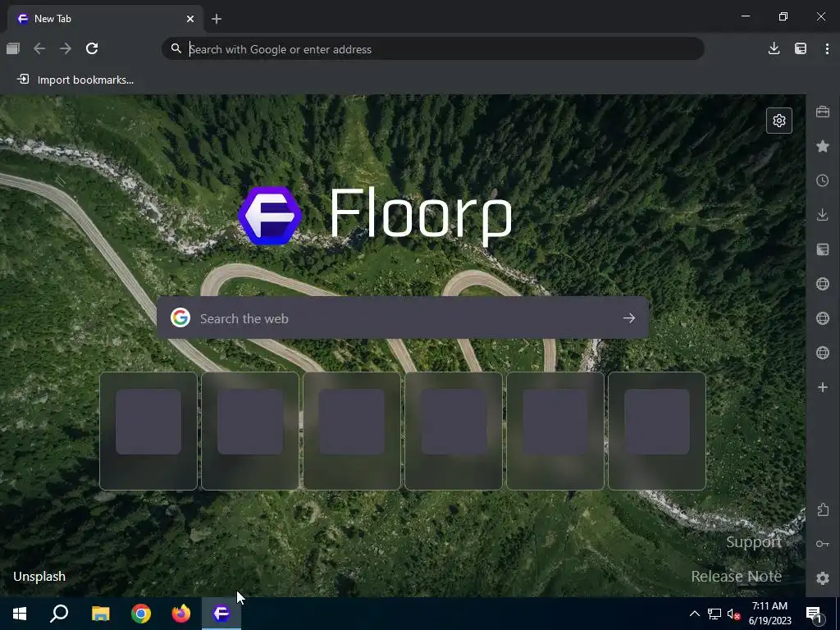Select the New Tab tab
This screenshot has width=840, height=630.
pyautogui.click(x=105, y=19)
